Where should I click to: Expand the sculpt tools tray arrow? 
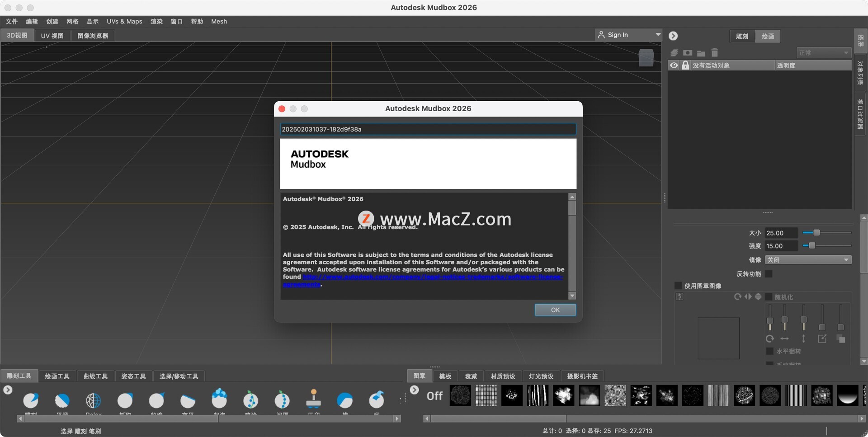pyautogui.click(x=8, y=390)
